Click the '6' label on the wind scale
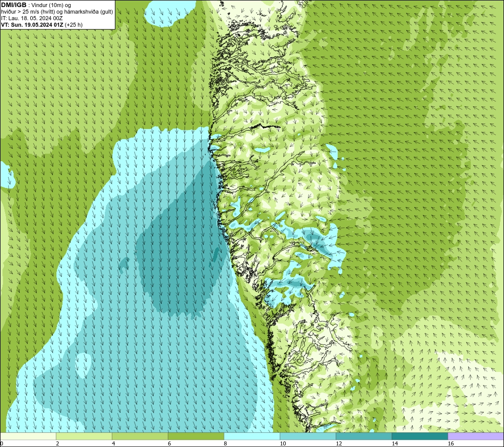 tap(169, 443)
